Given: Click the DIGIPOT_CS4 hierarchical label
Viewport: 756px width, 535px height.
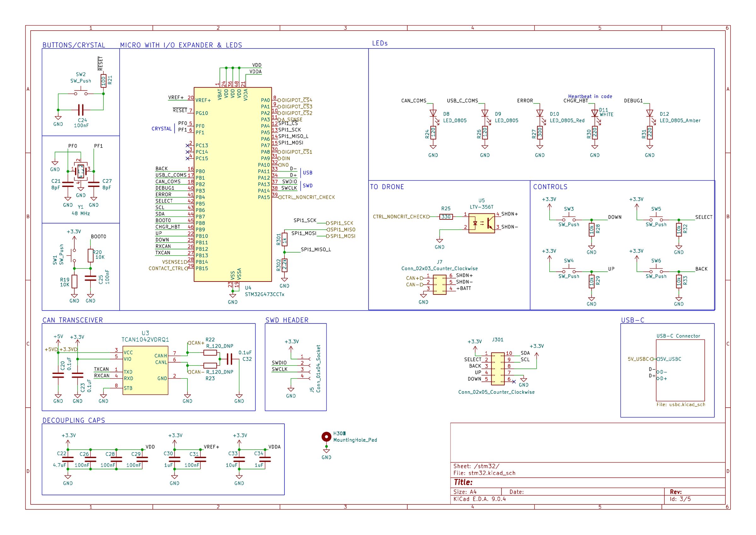Looking at the screenshot, I should 295,100.
